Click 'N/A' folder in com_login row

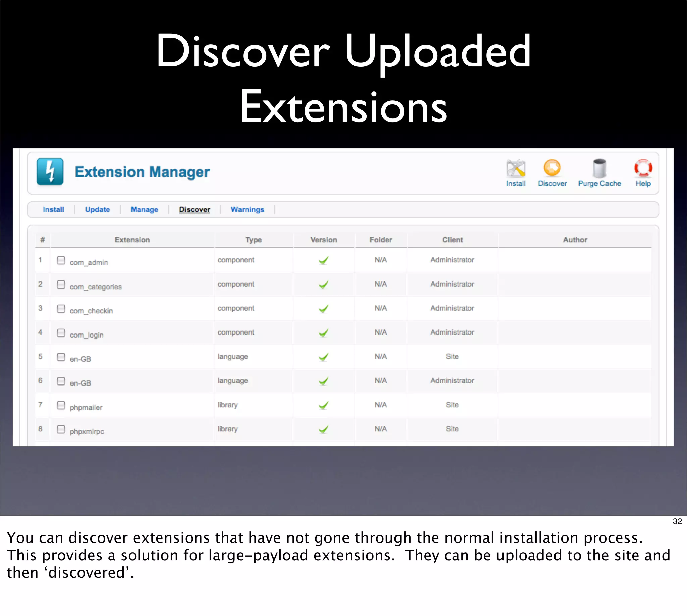(x=381, y=332)
